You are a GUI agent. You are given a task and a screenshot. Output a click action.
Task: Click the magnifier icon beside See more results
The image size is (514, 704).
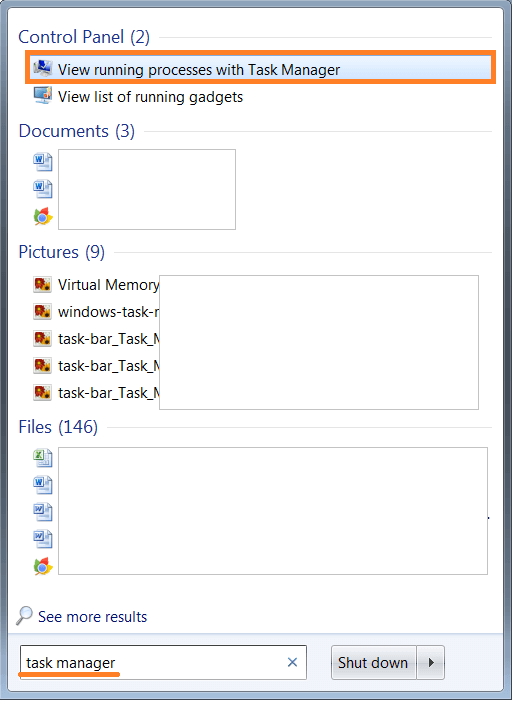pyautogui.click(x=24, y=616)
